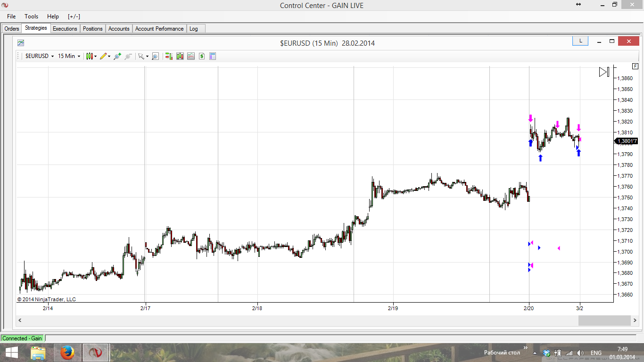The image size is (644, 362).
Task: Open the chart style candlestick menu
Action: [91, 56]
